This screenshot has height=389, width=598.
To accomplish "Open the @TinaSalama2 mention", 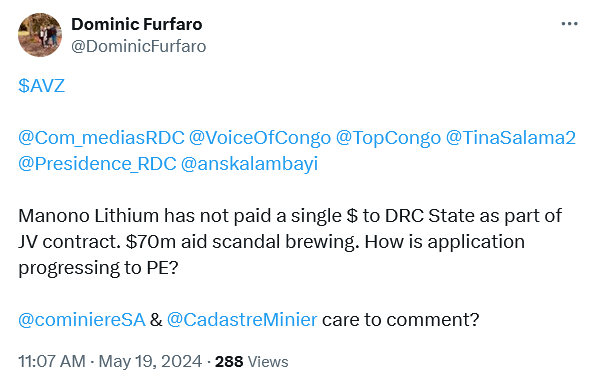I will tap(511, 138).
